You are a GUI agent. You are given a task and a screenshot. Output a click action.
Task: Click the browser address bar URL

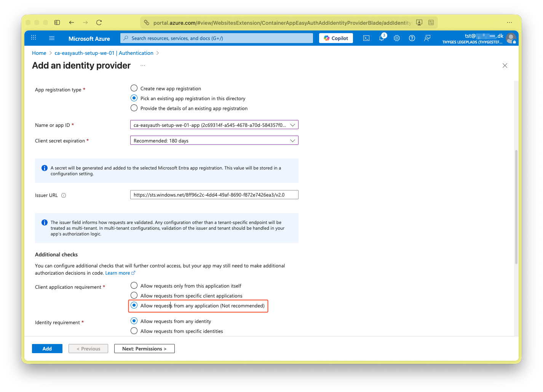[x=282, y=23]
